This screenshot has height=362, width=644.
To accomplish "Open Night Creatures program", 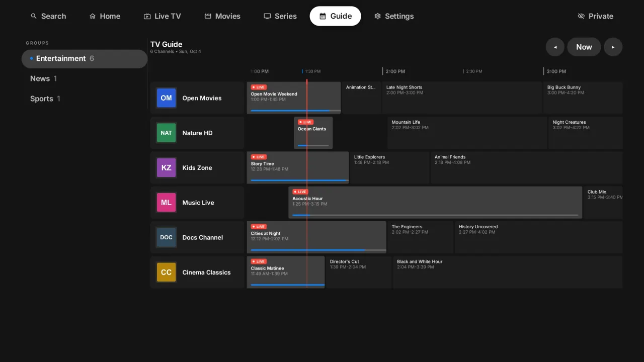I will pyautogui.click(x=586, y=133).
